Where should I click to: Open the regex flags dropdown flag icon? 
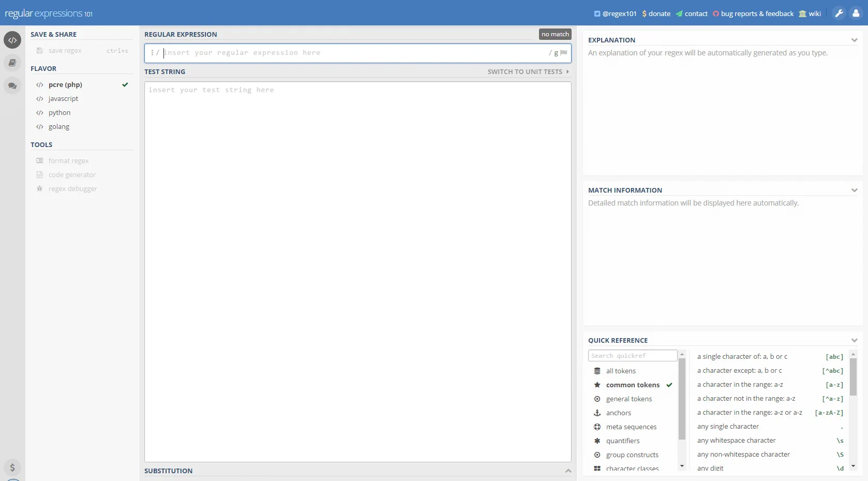(x=563, y=52)
